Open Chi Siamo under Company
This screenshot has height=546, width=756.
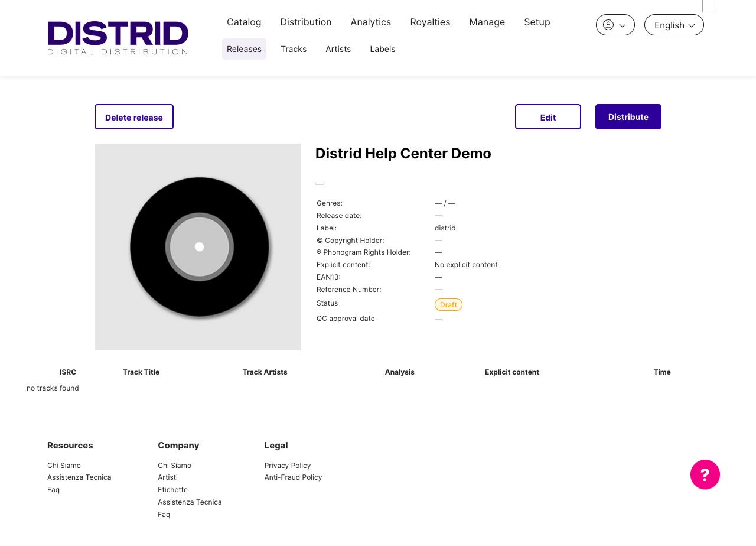point(174,466)
